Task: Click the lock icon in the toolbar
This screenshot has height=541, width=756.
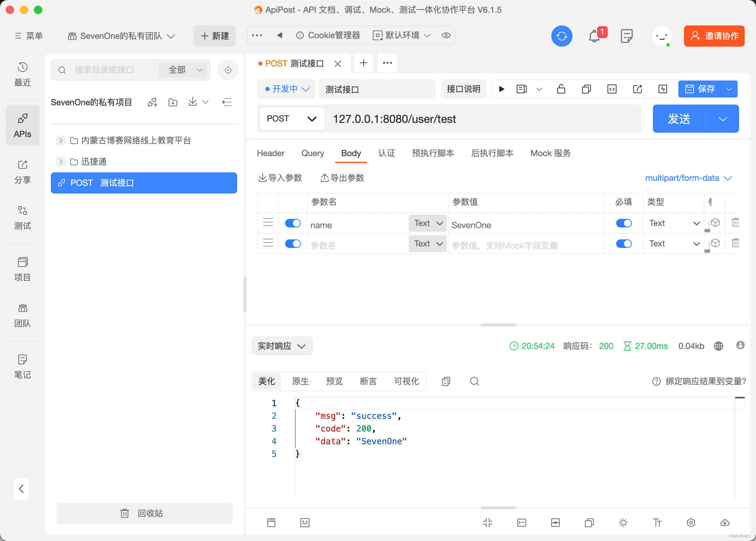Action: 561,89
